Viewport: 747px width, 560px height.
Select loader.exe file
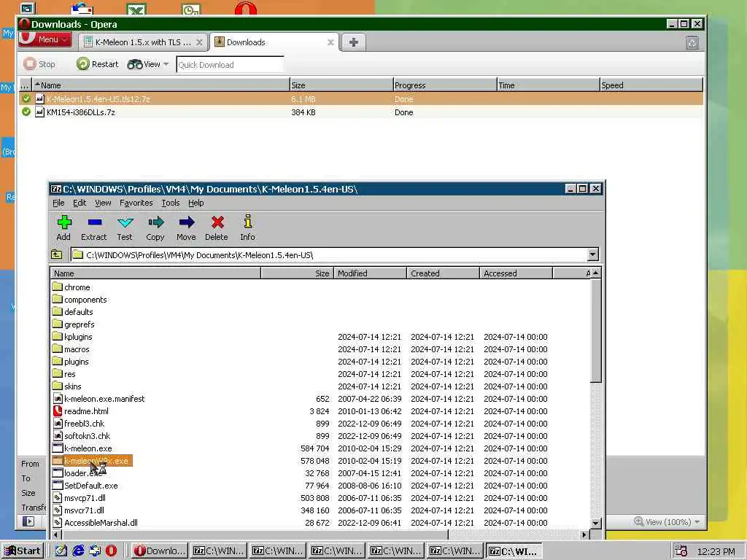pyautogui.click(x=77, y=472)
